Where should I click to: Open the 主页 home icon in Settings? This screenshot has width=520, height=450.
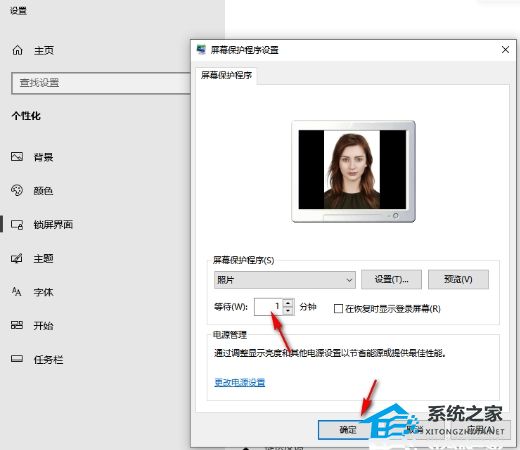tap(17, 50)
